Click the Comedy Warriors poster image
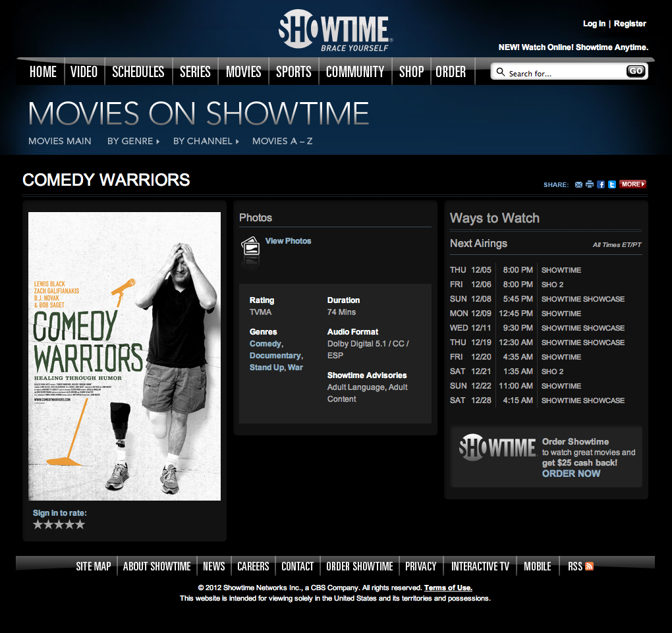 [x=125, y=356]
